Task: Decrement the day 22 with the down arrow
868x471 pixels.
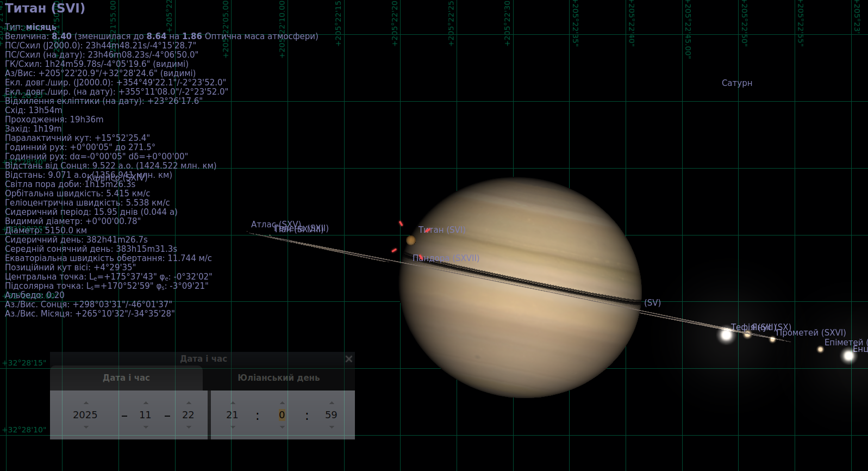Action: [x=189, y=427]
